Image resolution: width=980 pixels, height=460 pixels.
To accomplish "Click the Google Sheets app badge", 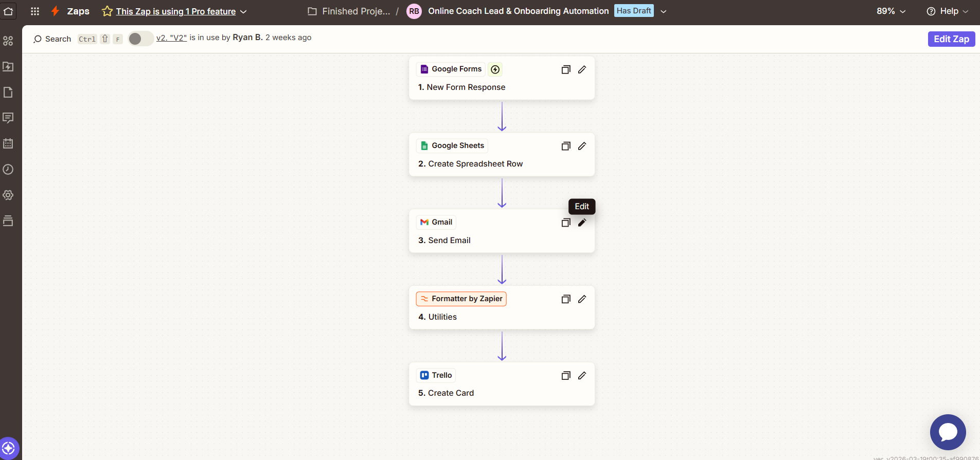I will tap(452, 145).
